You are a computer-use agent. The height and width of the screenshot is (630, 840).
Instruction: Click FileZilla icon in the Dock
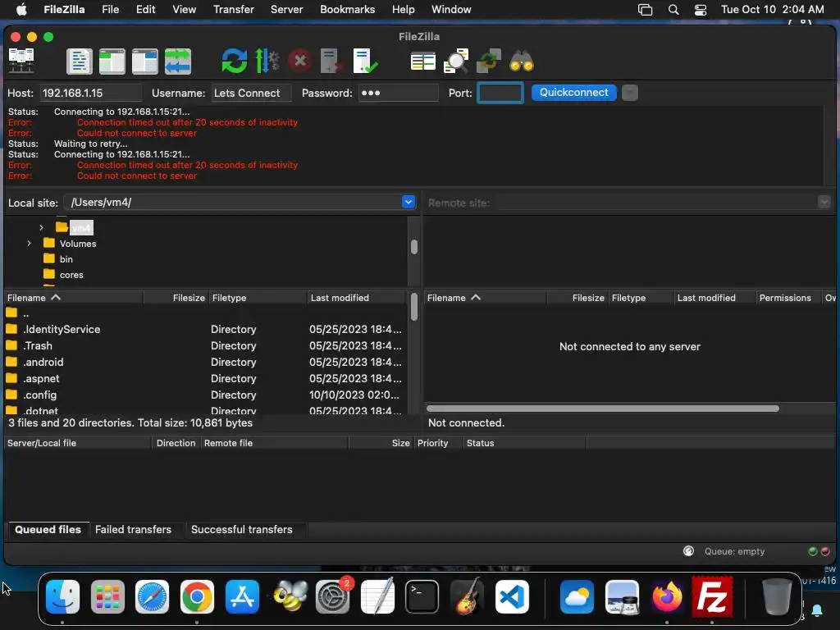pos(712,596)
